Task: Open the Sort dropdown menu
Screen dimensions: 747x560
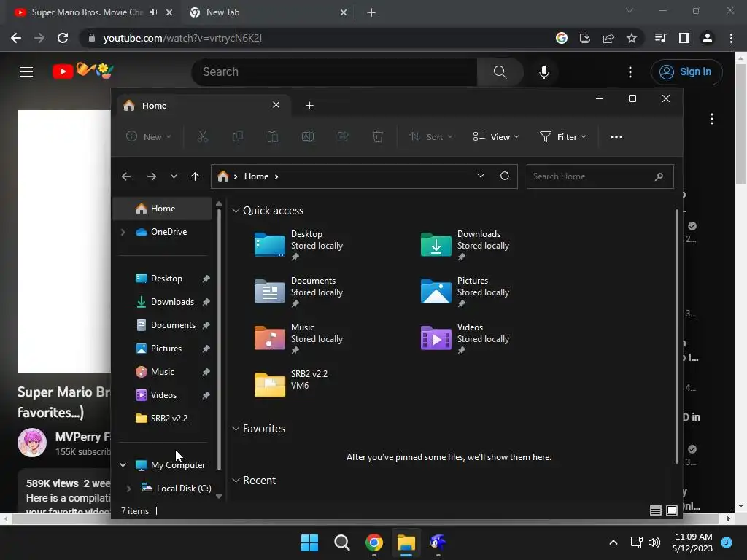Action: 430,136
